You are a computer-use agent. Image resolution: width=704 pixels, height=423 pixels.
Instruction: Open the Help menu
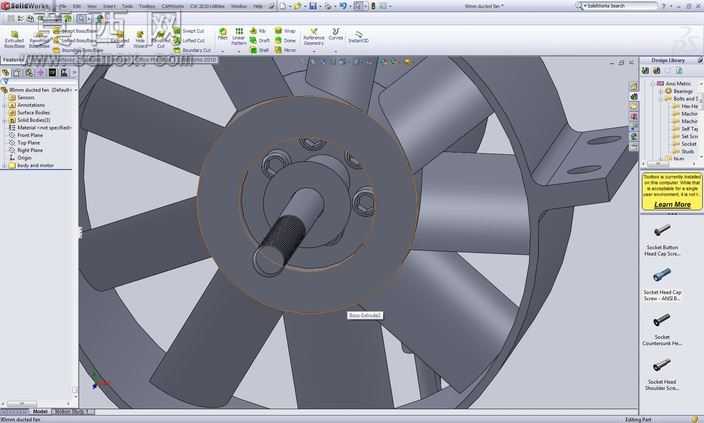point(258,6)
